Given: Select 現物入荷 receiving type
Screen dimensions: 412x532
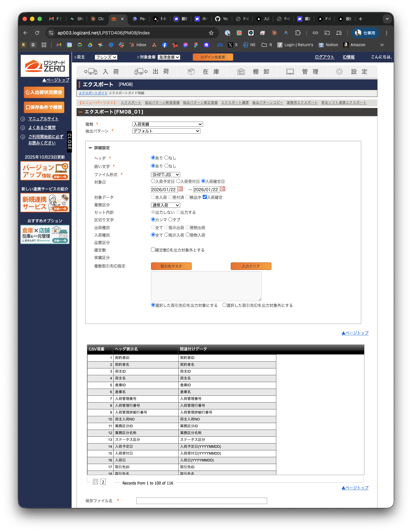Looking at the screenshot, I should 187,235.
